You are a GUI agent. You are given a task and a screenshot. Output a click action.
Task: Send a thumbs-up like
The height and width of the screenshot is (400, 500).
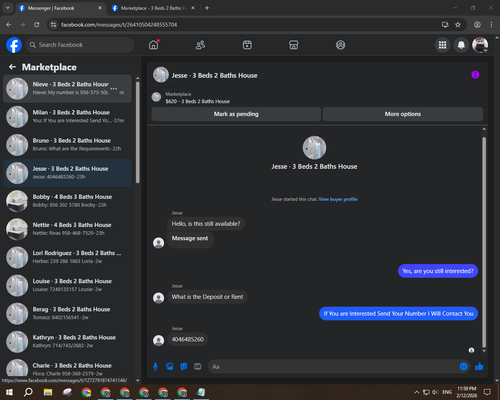[x=479, y=367]
